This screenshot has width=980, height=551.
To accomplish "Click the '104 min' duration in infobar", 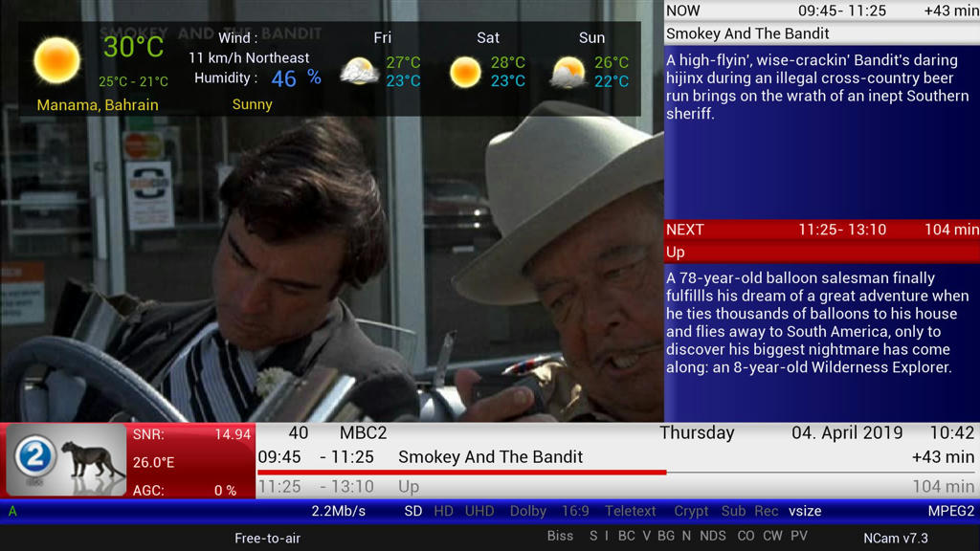I will pyautogui.click(x=943, y=486).
